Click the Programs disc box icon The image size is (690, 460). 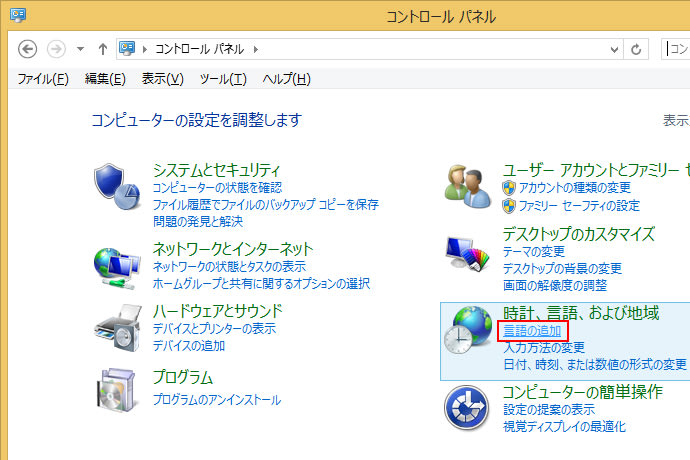pyautogui.click(x=116, y=390)
